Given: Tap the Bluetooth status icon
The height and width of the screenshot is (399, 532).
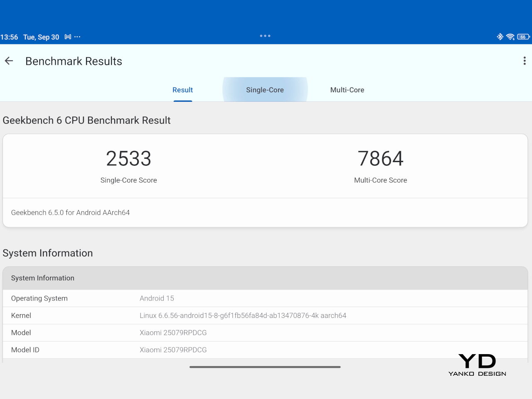Looking at the screenshot, I should [500, 37].
